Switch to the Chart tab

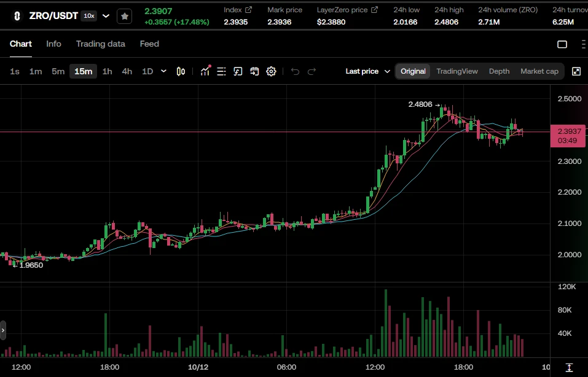21,44
